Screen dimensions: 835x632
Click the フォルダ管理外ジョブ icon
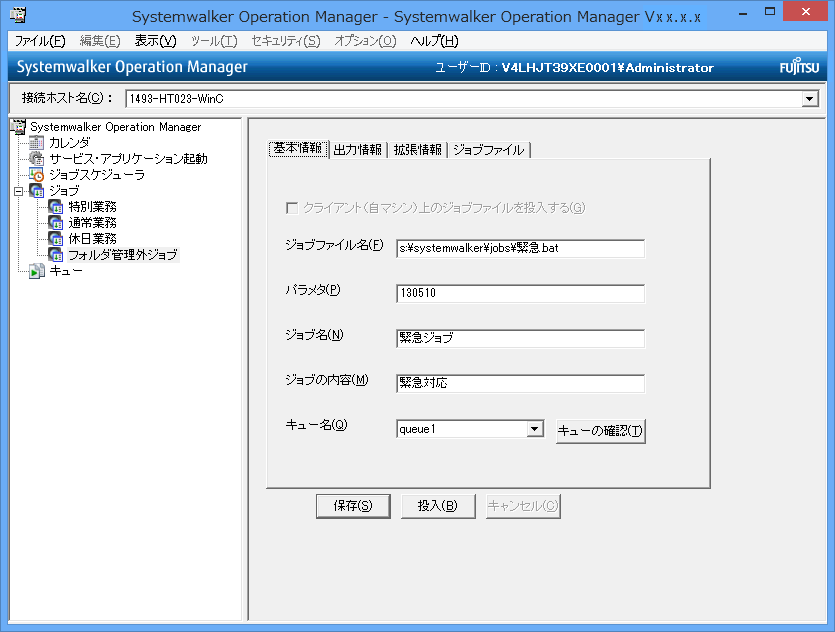(56, 255)
